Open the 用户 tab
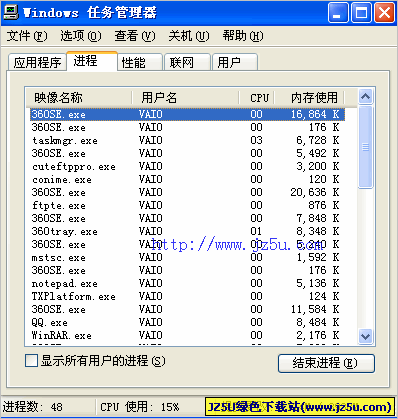Viewport: 398px width, 419px height. pos(235,62)
